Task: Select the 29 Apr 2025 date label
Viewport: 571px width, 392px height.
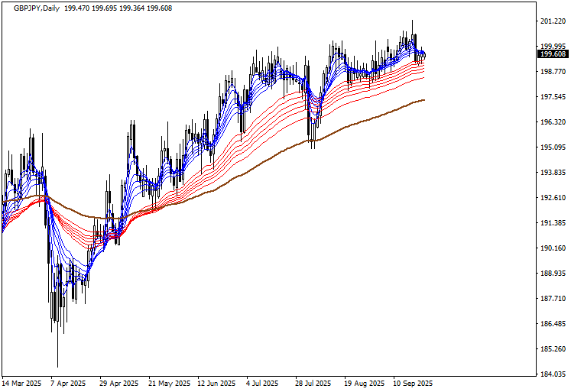Action: (x=119, y=383)
